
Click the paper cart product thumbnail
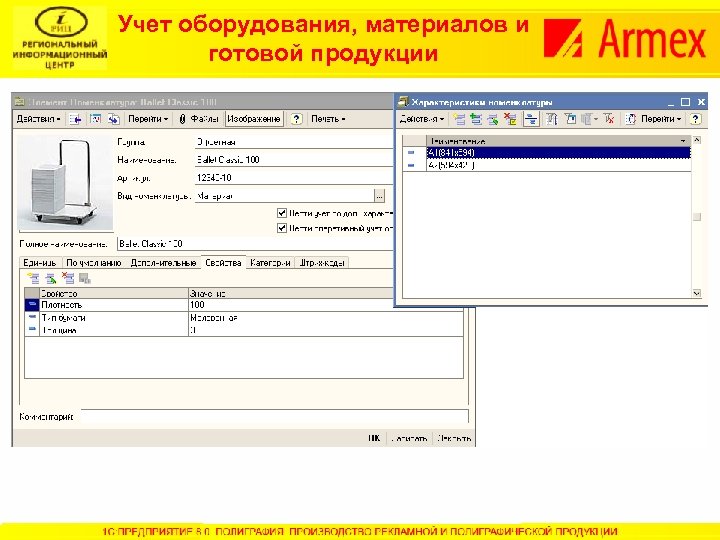point(65,183)
